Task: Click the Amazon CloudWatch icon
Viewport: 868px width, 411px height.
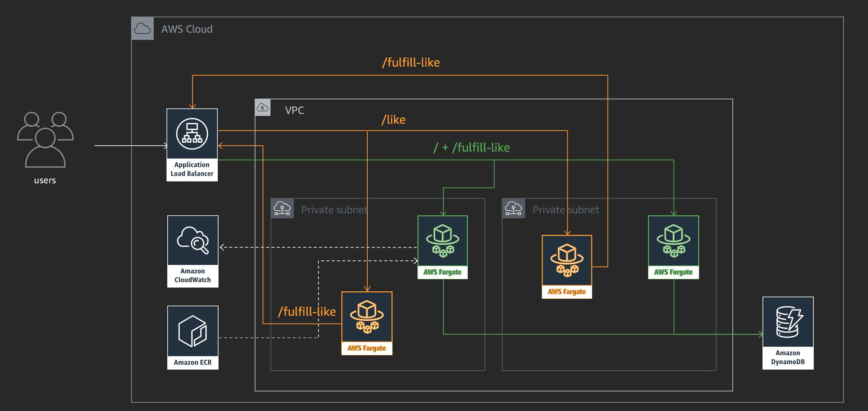Action: pos(193,241)
